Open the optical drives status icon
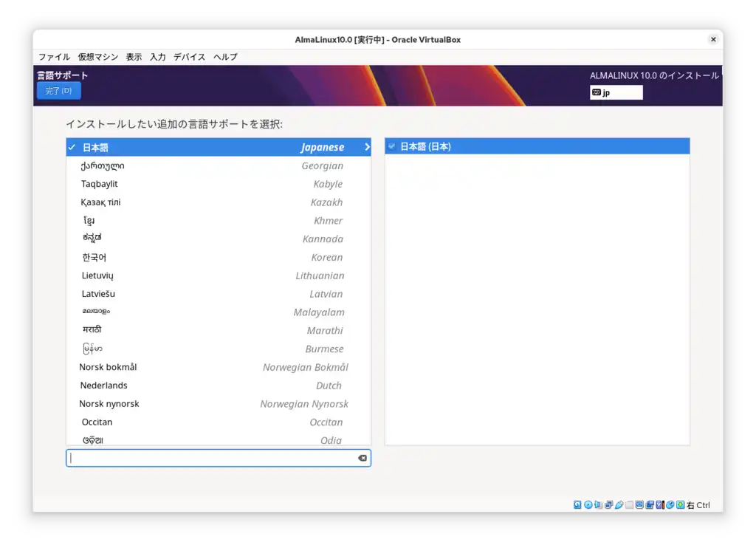This screenshot has width=756, height=548. (x=588, y=504)
